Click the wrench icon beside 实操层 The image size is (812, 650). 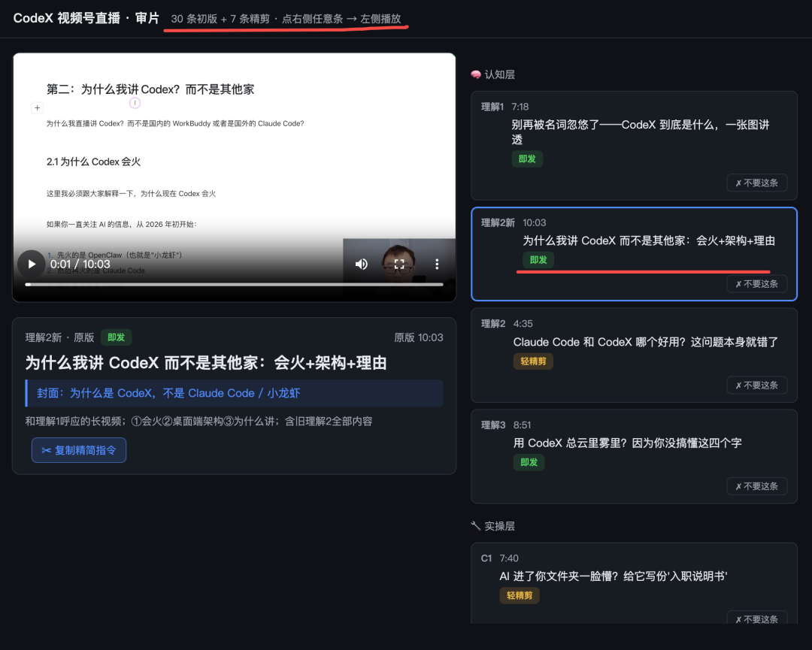click(x=476, y=526)
